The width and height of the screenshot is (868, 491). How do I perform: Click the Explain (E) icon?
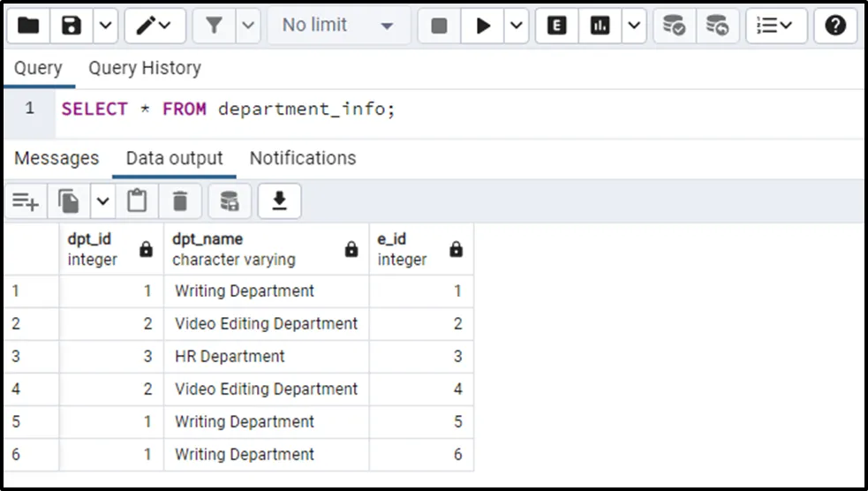557,26
